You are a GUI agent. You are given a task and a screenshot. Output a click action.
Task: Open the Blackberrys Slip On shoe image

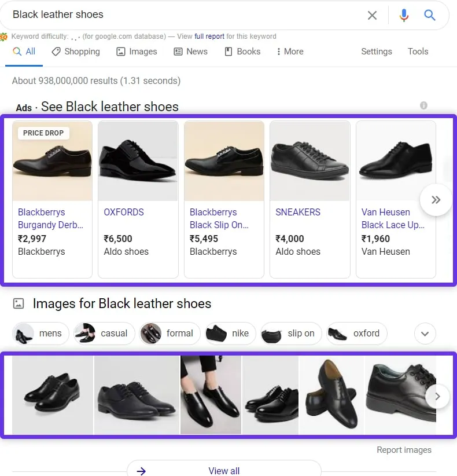(x=224, y=161)
